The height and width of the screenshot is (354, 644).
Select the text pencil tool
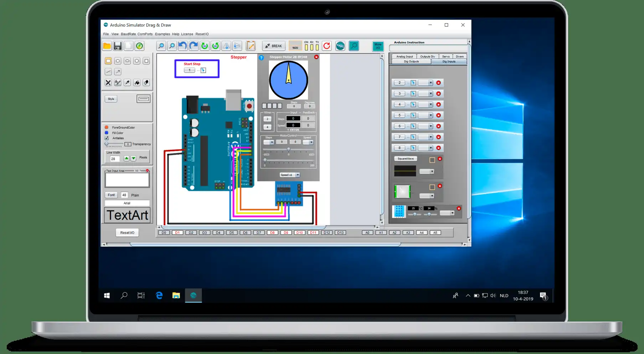(x=118, y=83)
